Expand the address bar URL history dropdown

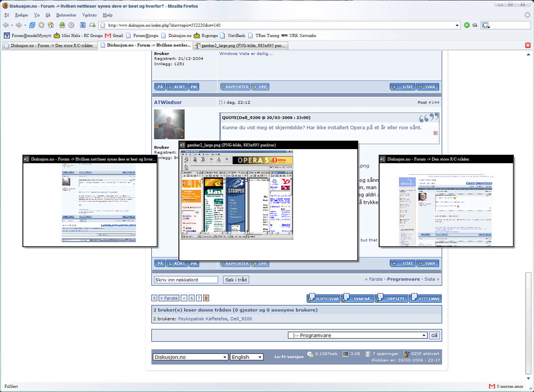pyautogui.click(x=457, y=25)
